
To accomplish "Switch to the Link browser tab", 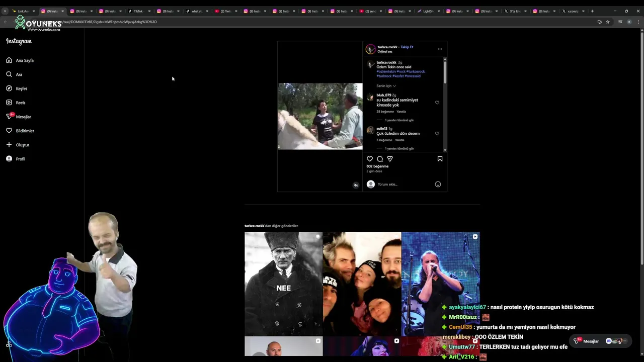I will [x=23, y=11].
